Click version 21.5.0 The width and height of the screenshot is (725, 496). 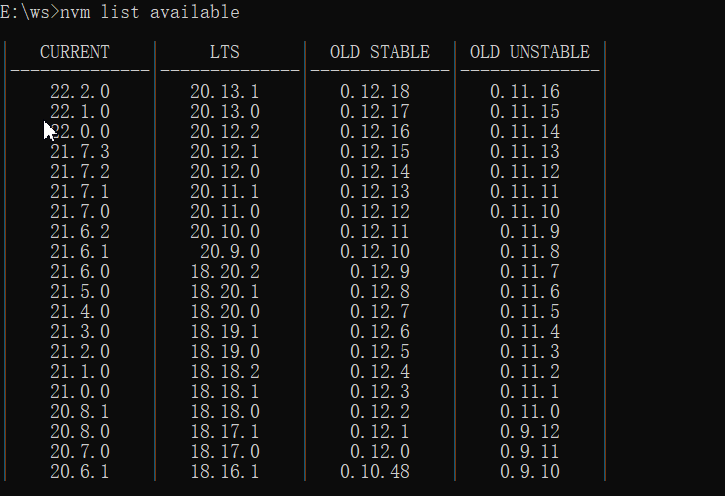[80, 292]
